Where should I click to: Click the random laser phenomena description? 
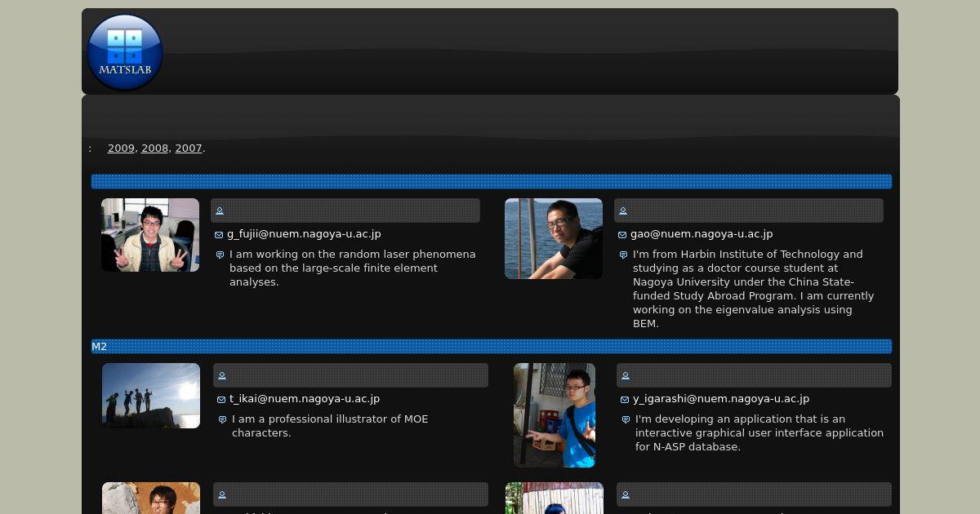(x=352, y=268)
